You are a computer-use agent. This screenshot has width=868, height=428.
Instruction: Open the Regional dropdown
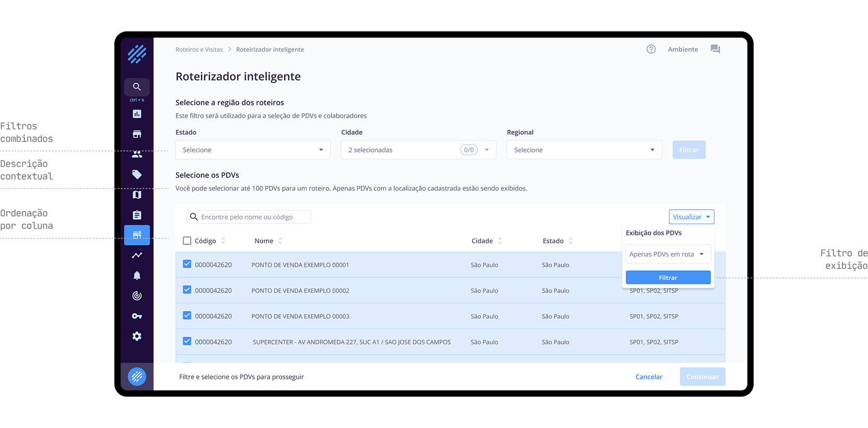coord(584,150)
